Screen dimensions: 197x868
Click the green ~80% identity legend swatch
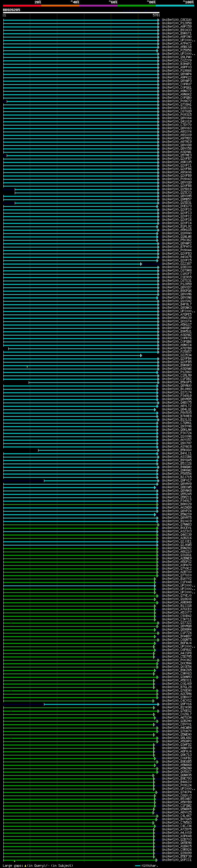tap(137, 6)
